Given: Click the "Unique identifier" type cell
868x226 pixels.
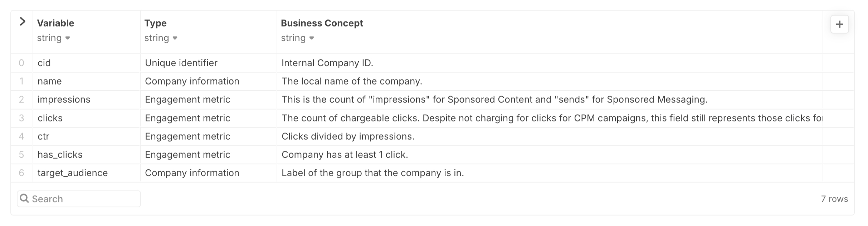Looking at the screenshot, I should (x=181, y=63).
